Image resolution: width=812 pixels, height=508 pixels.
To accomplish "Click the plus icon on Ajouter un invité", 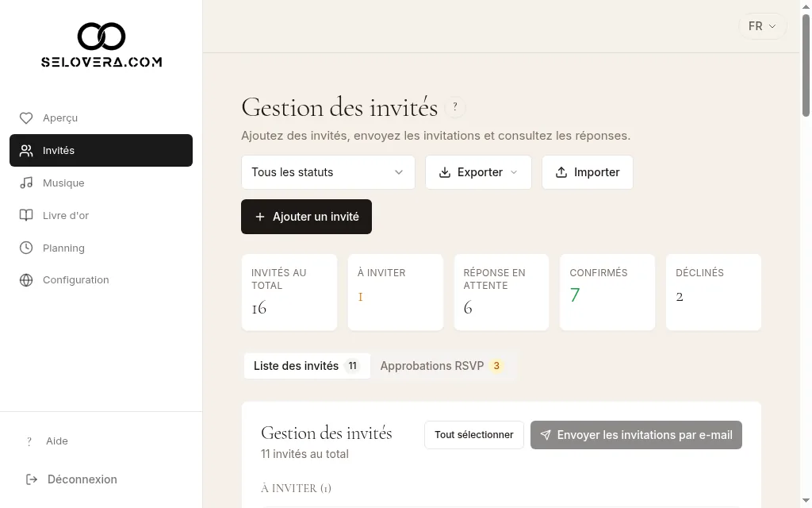I will coord(260,217).
